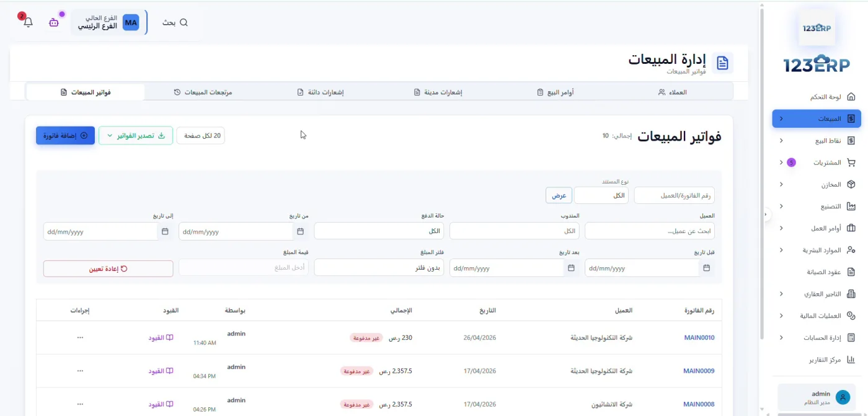The height and width of the screenshot is (416, 868).
Task: Click the نقاط البيع sidebar icon
Action: pos(851,141)
